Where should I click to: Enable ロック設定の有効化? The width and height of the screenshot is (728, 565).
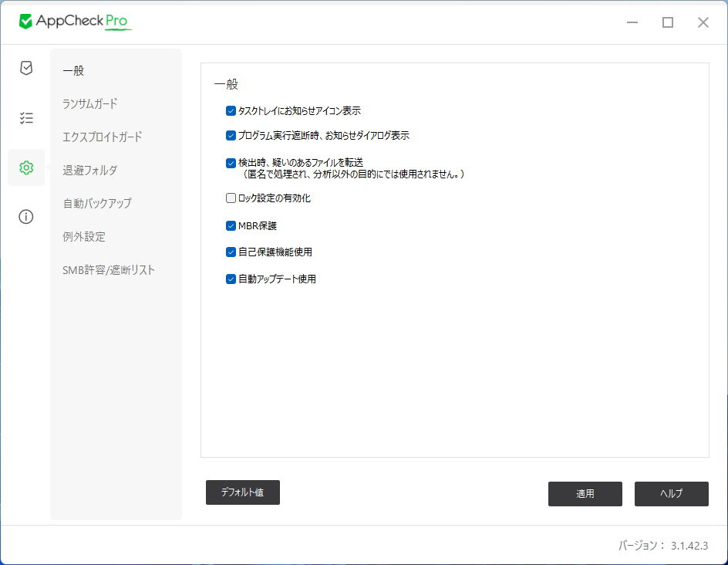tap(230, 198)
